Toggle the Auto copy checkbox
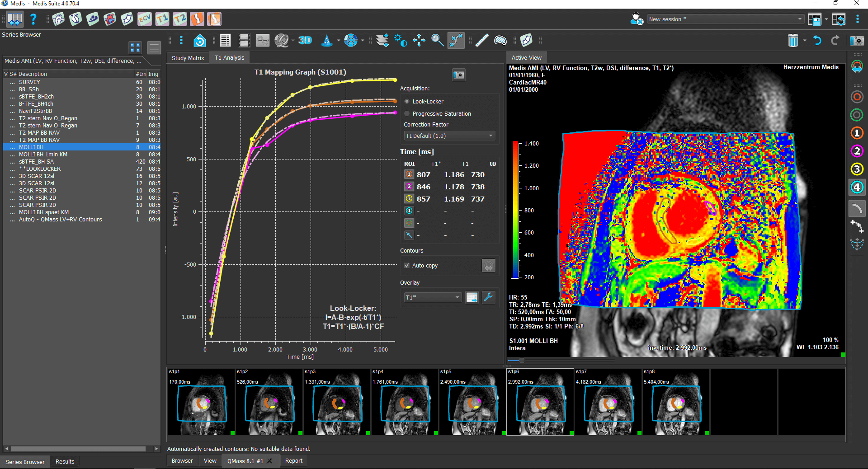868x469 pixels. [407, 266]
